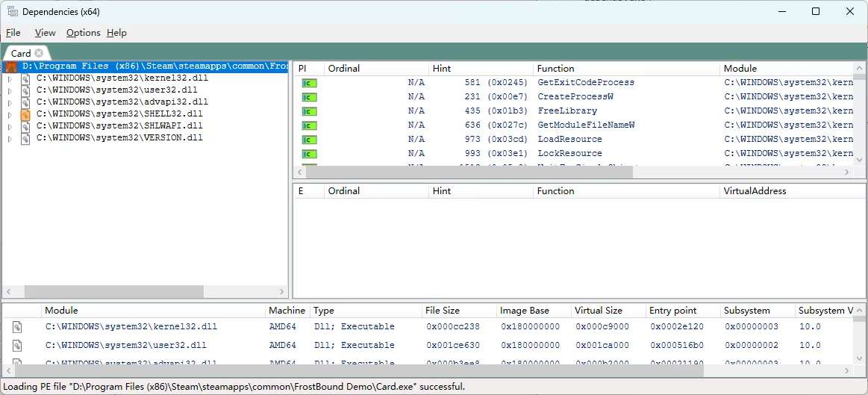Viewport: 868px width, 395px height.
Task: Sort module list by File Size header
Action: pyautogui.click(x=442, y=311)
